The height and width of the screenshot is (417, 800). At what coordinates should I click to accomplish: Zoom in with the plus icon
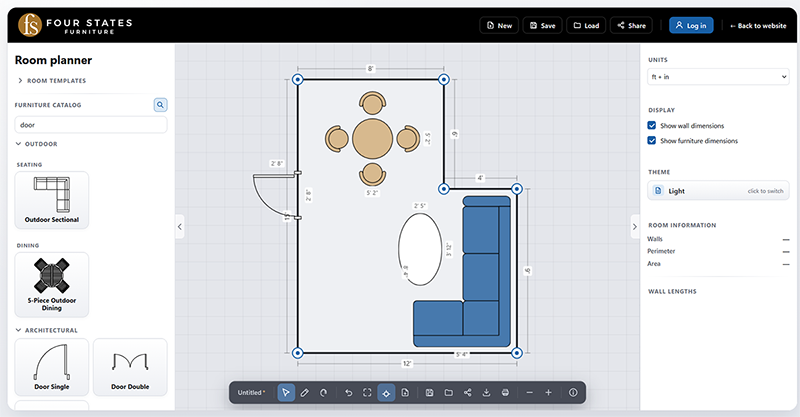pos(548,393)
